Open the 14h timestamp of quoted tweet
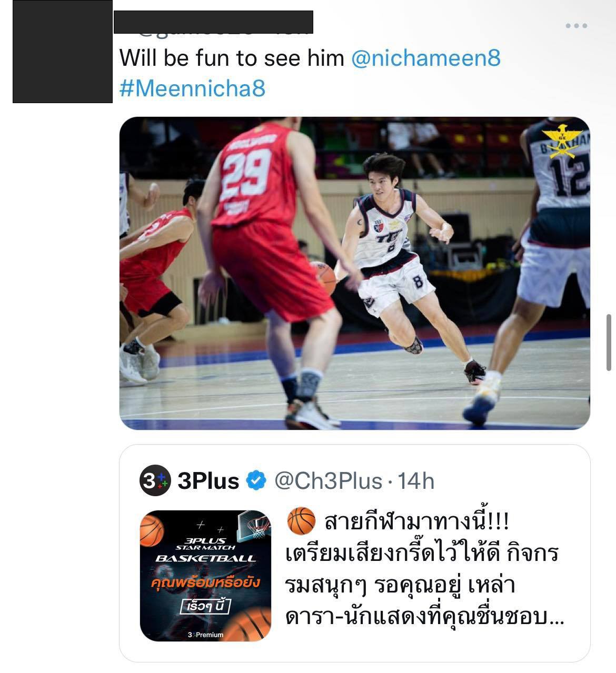The height and width of the screenshot is (673, 616). tap(415, 480)
